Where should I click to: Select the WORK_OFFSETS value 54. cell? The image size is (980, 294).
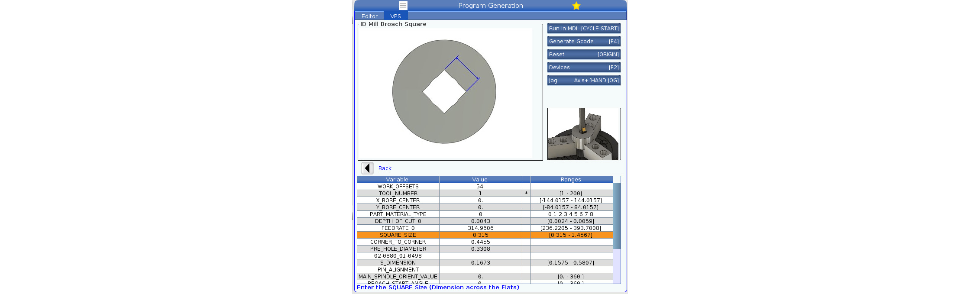pos(480,187)
